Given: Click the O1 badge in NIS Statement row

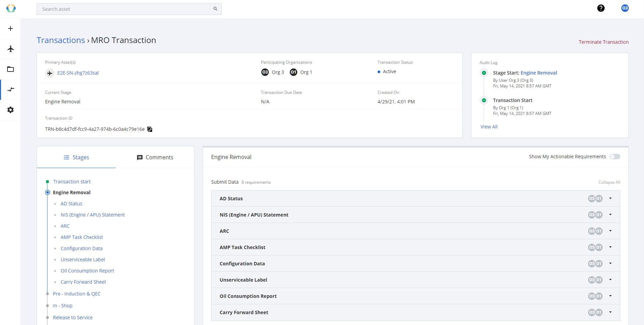Looking at the screenshot, I should 599,215.
